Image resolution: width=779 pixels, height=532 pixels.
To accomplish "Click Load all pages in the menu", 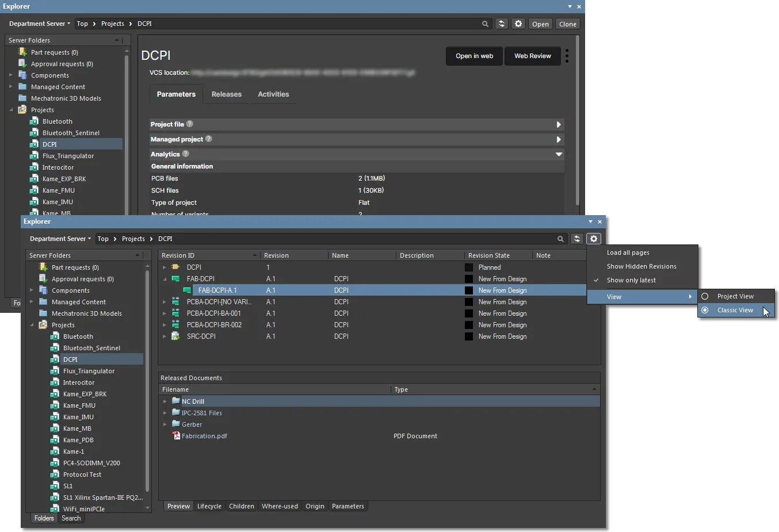I will coord(628,252).
